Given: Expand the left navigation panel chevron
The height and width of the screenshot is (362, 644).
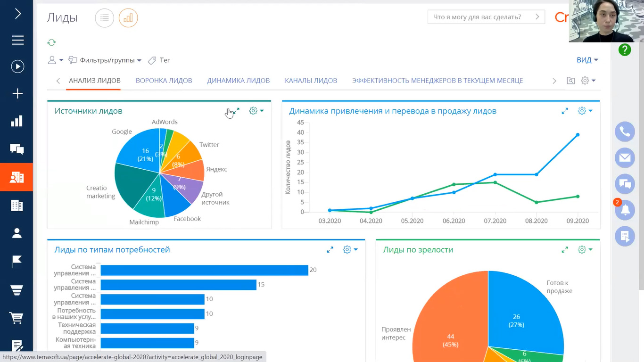Looking at the screenshot, I should coord(18,14).
